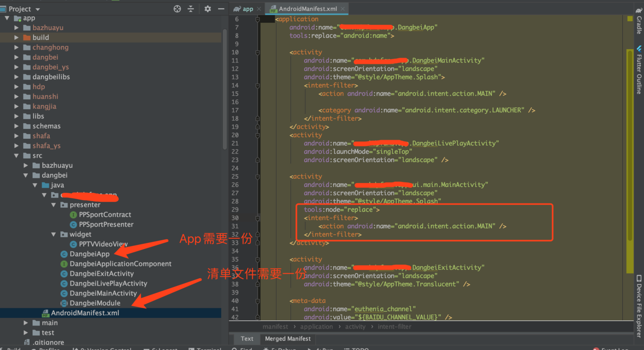Click the locate-in-project crosshair icon
This screenshot has width=644, height=350.
point(177,9)
